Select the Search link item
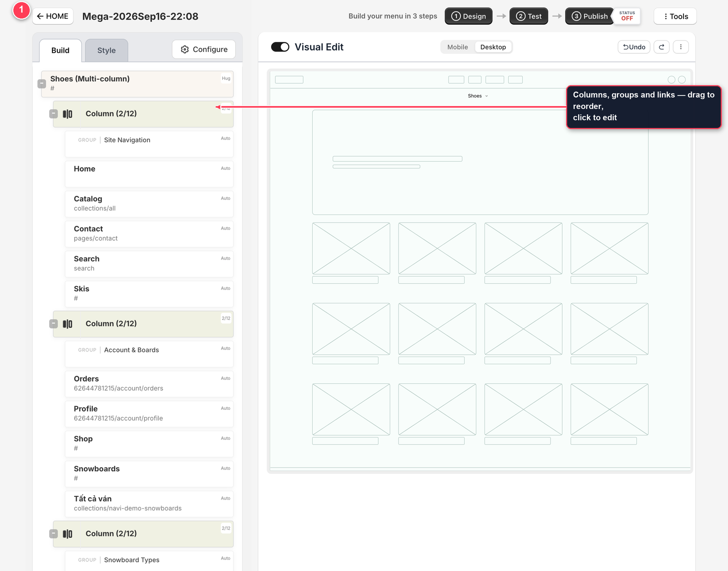The height and width of the screenshot is (571, 728). [x=149, y=264]
